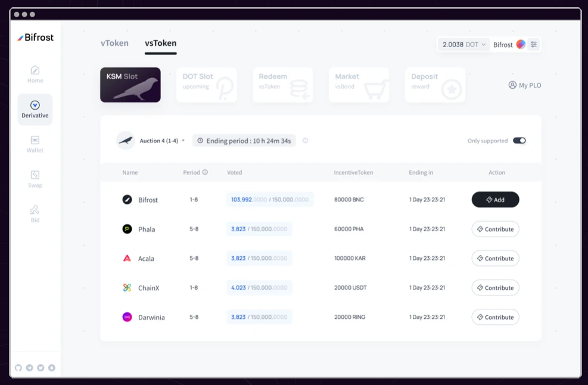Open the Twitter link icon in the sidebar footer
This screenshot has height=385, width=588.
tap(41, 368)
